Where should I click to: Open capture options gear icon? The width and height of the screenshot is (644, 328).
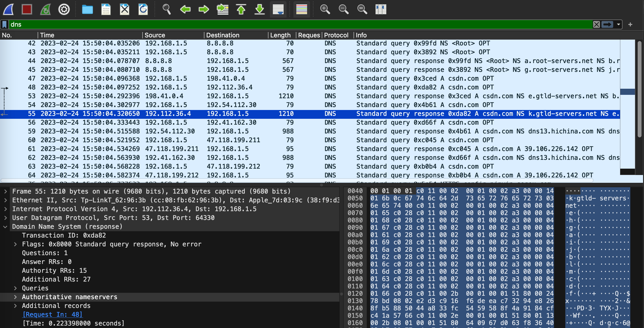(64, 10)
